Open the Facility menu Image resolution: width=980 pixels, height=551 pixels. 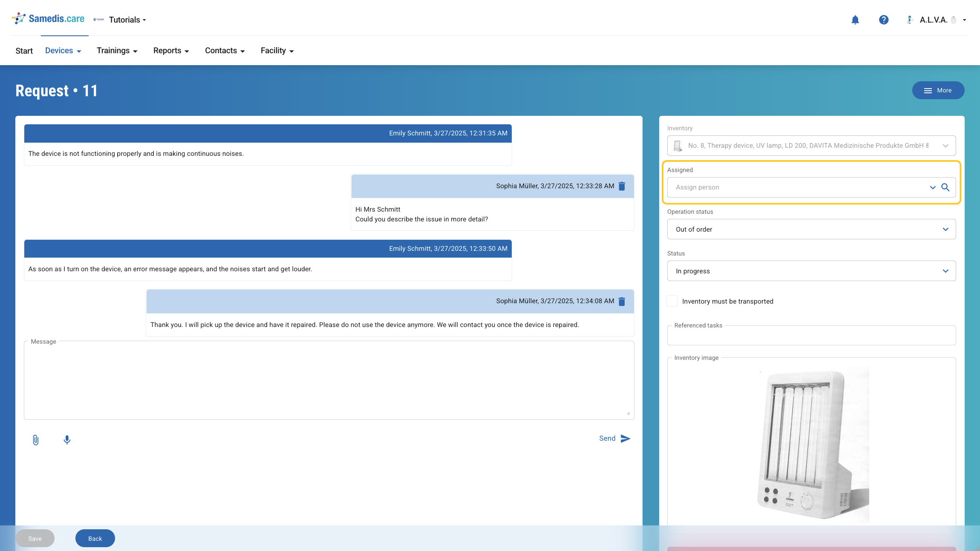[x=277, y=51]
